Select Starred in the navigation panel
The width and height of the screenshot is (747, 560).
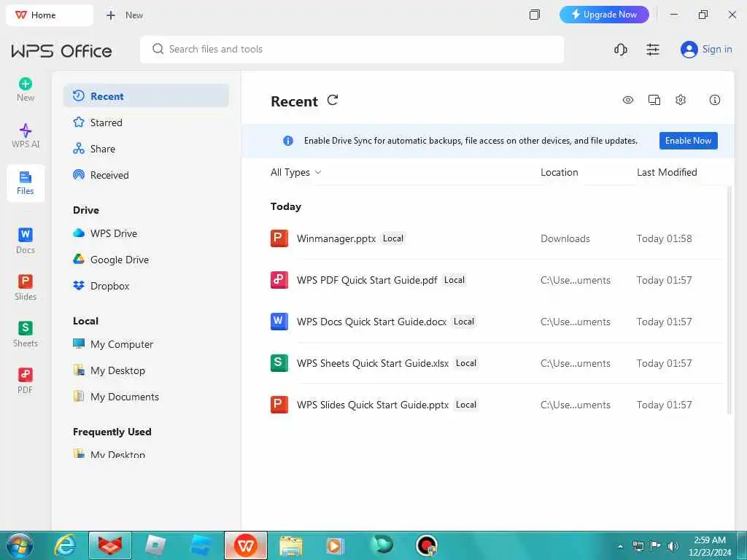click(146, 122)
